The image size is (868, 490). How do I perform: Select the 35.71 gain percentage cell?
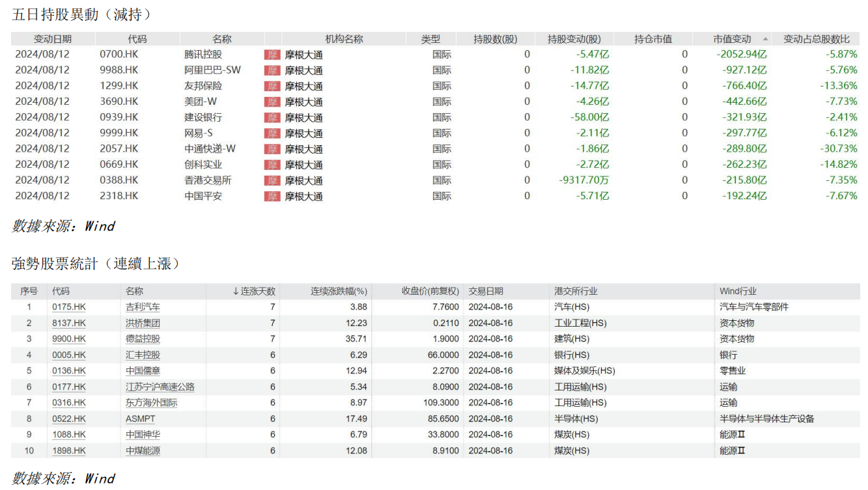click(357, 339)
